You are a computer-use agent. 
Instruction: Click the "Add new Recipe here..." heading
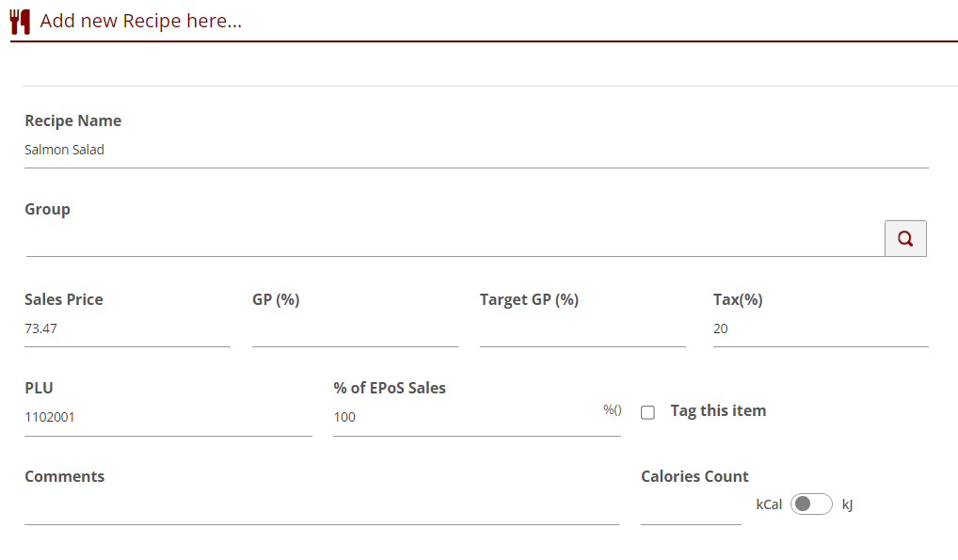141,21
